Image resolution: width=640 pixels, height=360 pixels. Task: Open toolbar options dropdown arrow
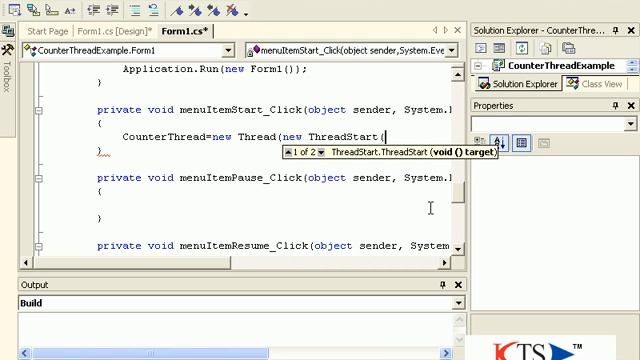coord(246,14)
